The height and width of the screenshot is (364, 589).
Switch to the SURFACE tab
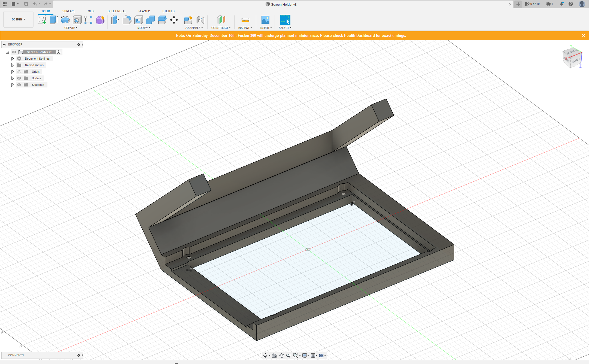click(69, 11)
